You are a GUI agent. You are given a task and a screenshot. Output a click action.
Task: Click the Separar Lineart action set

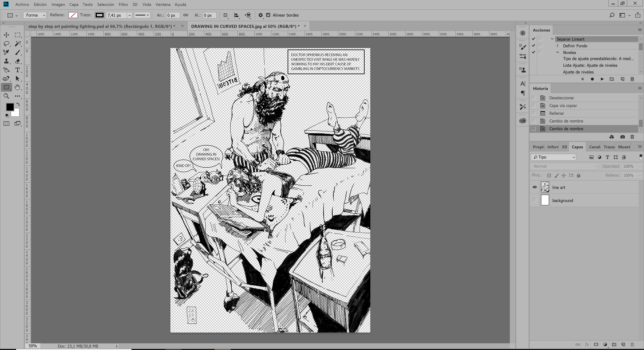tap(571, 39)
